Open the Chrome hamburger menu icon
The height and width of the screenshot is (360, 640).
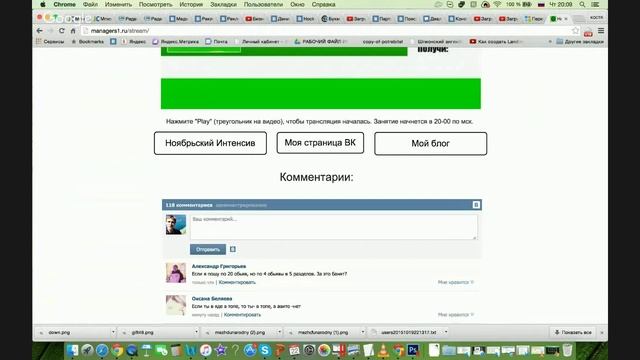click(x=601, y=31)
